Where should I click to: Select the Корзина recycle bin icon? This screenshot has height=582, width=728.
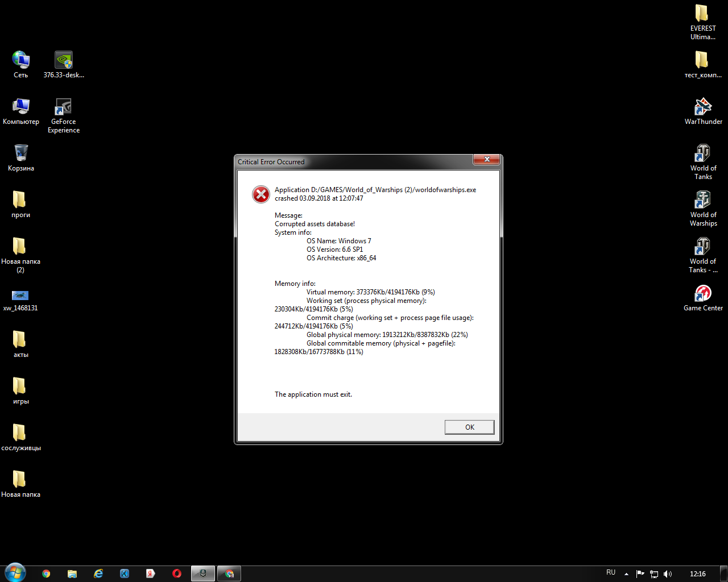(21, 157)
